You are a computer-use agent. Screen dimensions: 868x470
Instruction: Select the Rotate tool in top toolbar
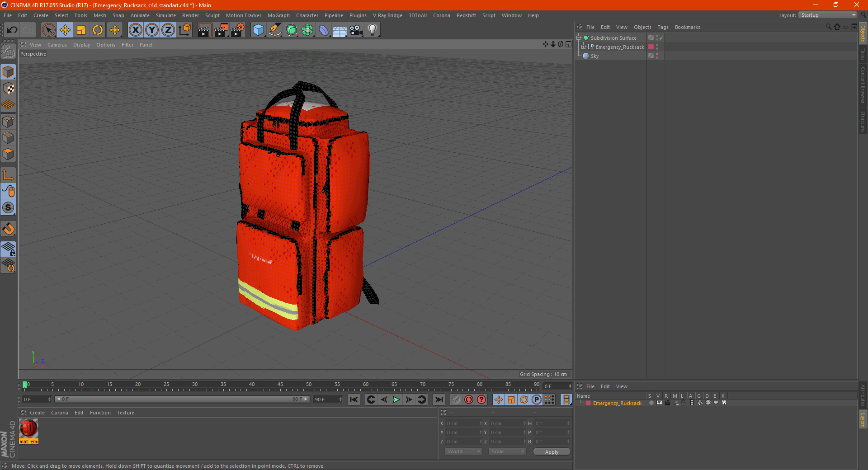98,30
